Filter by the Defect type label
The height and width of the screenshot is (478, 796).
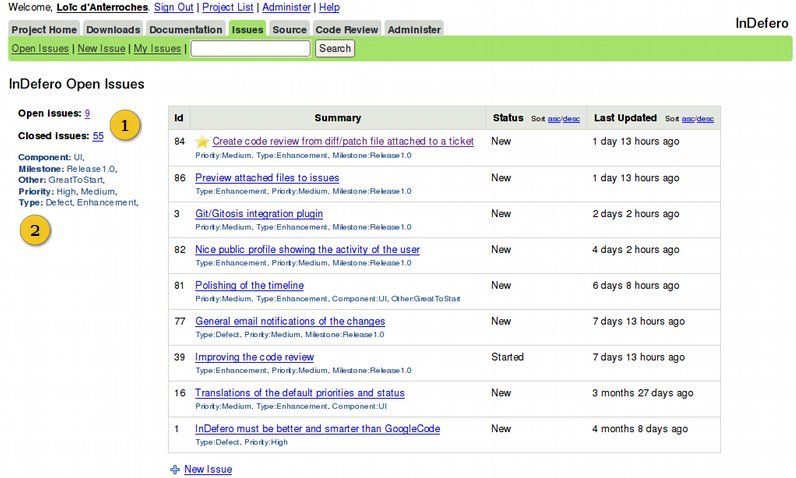click(x=58, y=202)
